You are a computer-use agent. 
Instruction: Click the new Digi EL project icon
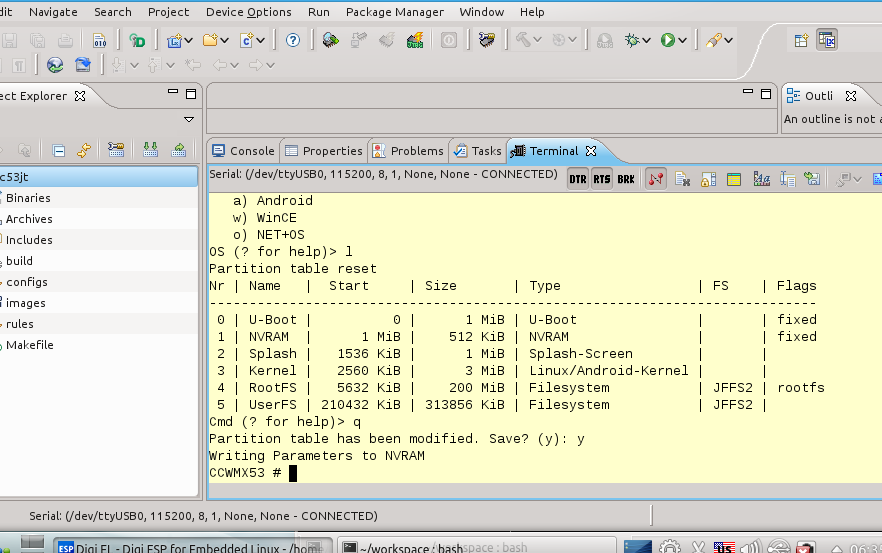(x=175, y=40)
